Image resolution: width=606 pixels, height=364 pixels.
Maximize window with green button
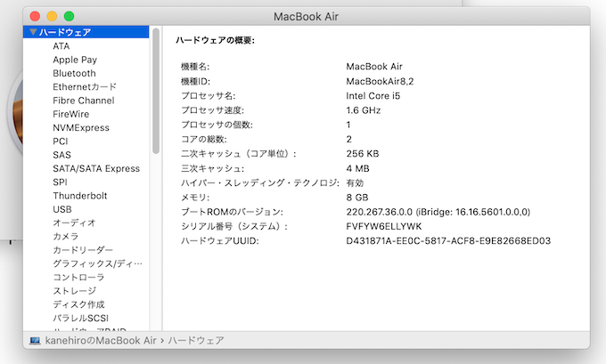[x=70, y=16]
